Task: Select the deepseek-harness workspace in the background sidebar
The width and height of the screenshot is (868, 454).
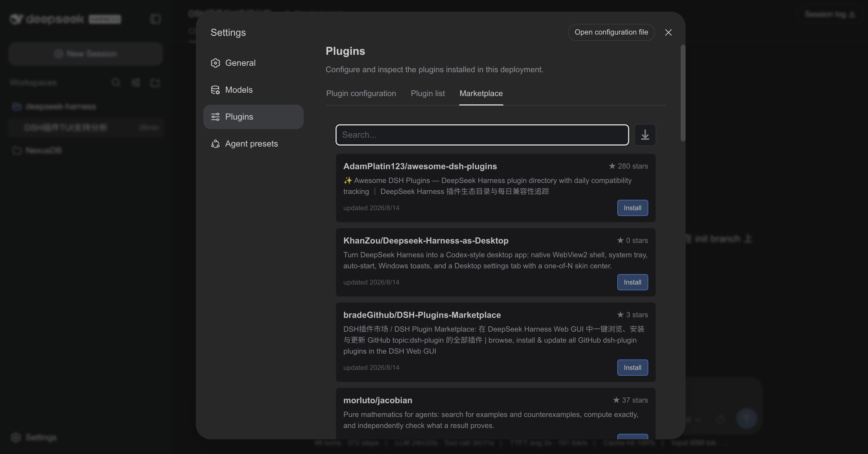Action: [x=54, y=107]
